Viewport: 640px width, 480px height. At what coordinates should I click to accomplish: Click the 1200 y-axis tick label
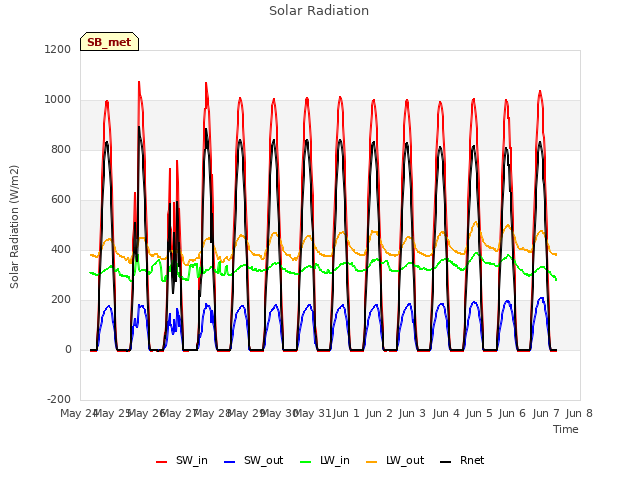coord(58,49)
